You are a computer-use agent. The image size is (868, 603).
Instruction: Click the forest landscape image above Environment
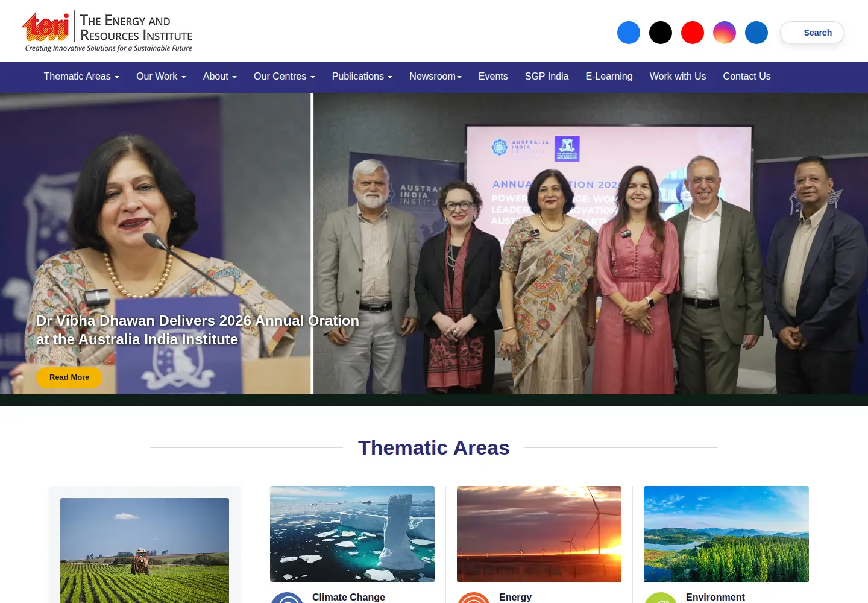tap(726, 534)
